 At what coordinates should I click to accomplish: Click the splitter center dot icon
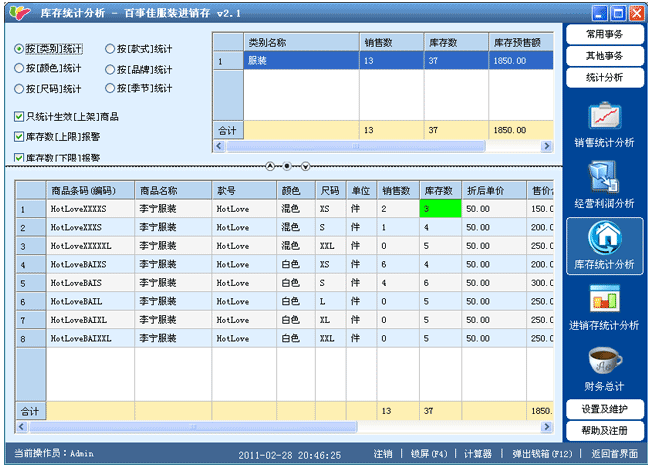pyautogui.click(x=287, y=166)
